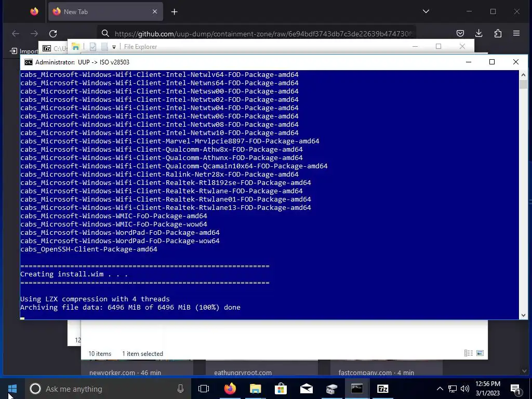The height and width of the screenshot is (399, 532).
Task: Click the Ralink-Netr28x package line
Action: coord(159,175)
